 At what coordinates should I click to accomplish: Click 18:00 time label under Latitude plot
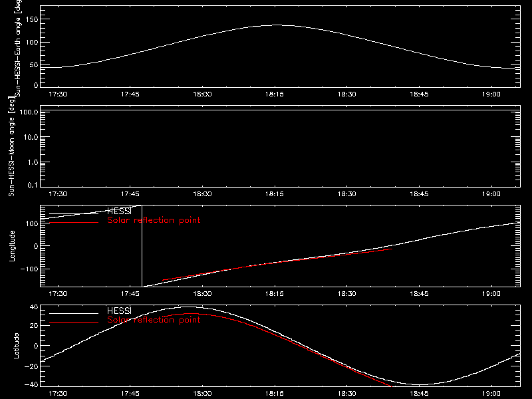[x=202, y=394]
